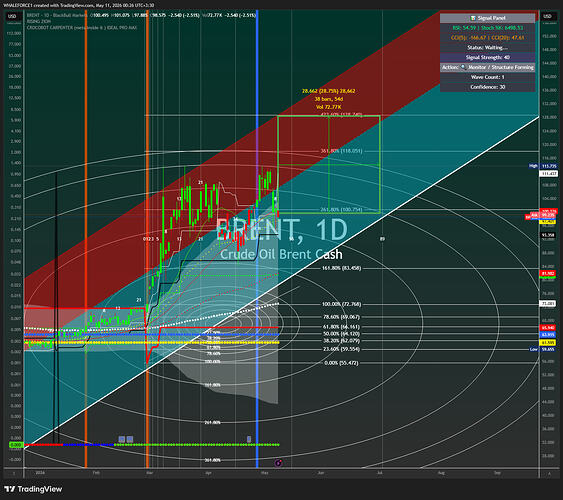The image size is (563, 500).
Task: Open the USD currency selector on left axis
Action: tap(12, 16)
